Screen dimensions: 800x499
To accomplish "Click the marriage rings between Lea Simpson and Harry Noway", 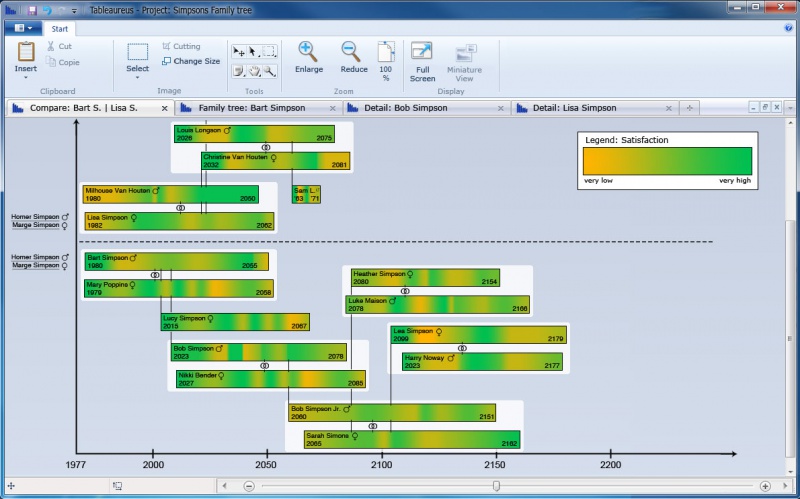I will 462,348.
